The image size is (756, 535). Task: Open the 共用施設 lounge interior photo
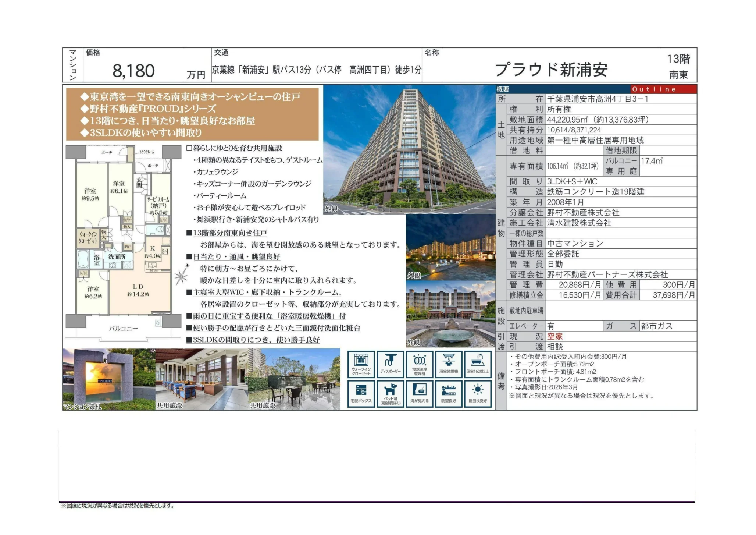202,379
